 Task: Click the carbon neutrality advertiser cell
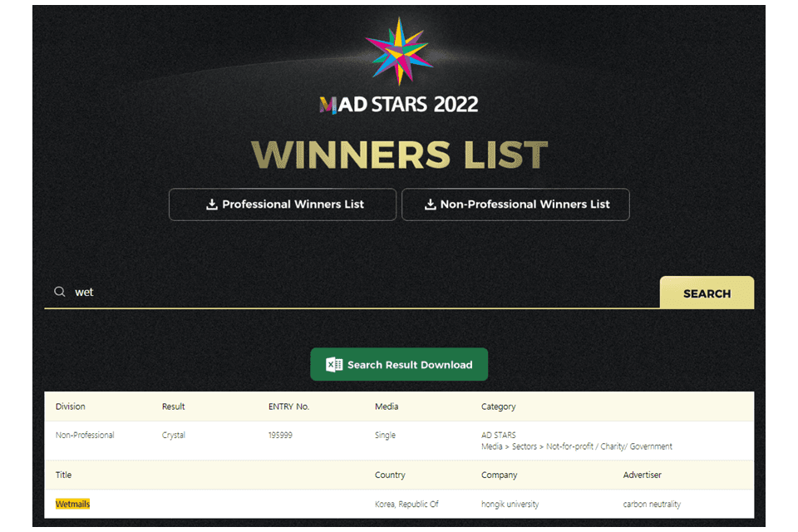[x=652, y=504]
